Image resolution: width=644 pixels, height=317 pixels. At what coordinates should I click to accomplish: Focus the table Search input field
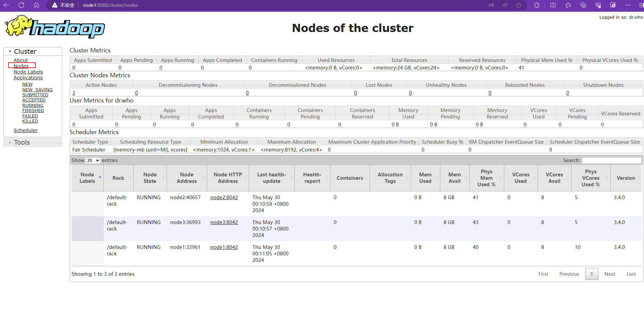[612, 160]
